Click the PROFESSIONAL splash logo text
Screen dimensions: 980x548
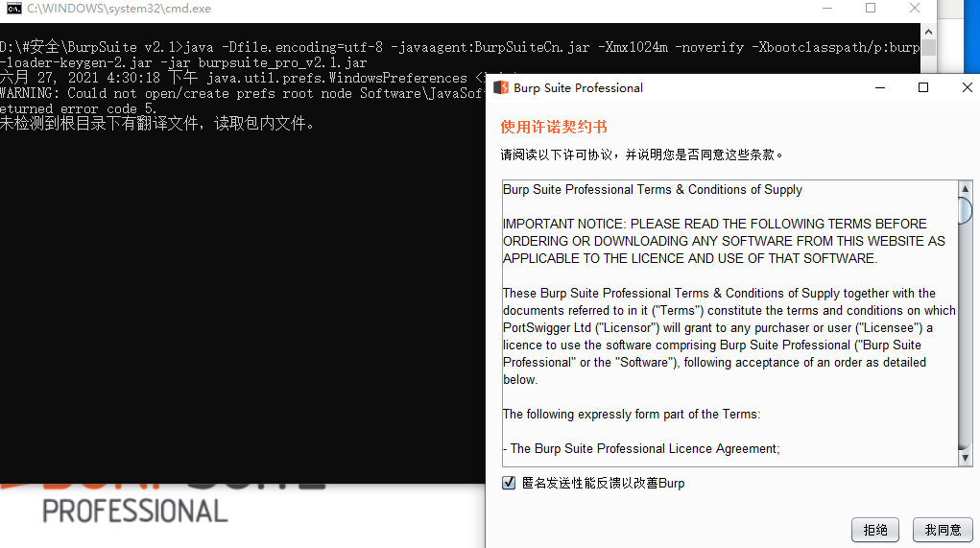pyautogui.click(x=135, y=512)
